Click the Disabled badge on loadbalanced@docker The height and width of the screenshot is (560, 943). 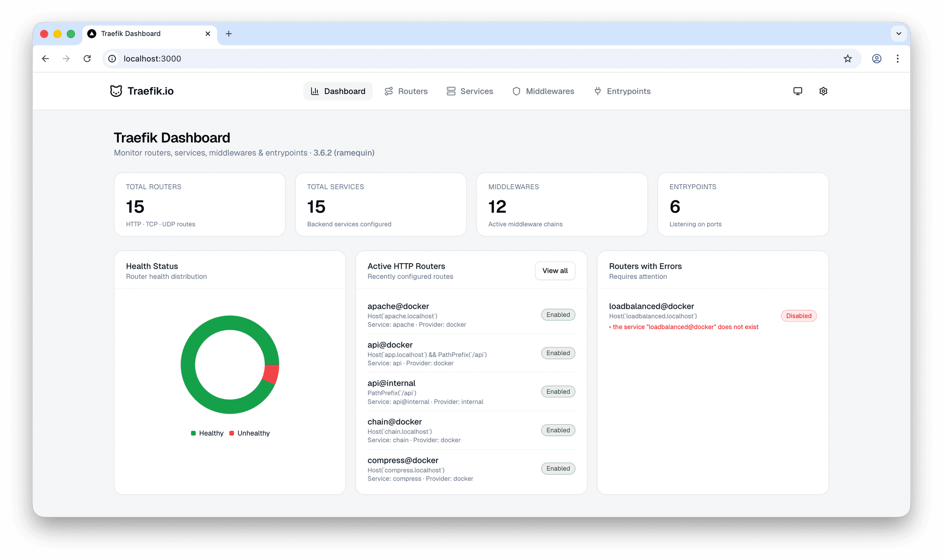[798, 316]
